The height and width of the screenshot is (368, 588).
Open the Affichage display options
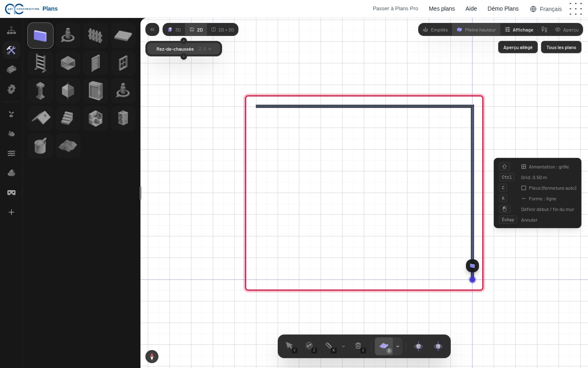pos(519,30)
